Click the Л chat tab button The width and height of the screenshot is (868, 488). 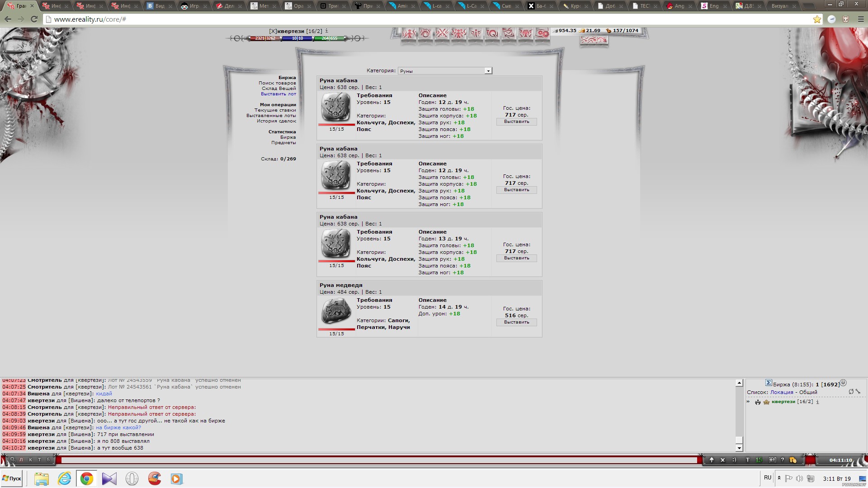[x=21, y=460]
